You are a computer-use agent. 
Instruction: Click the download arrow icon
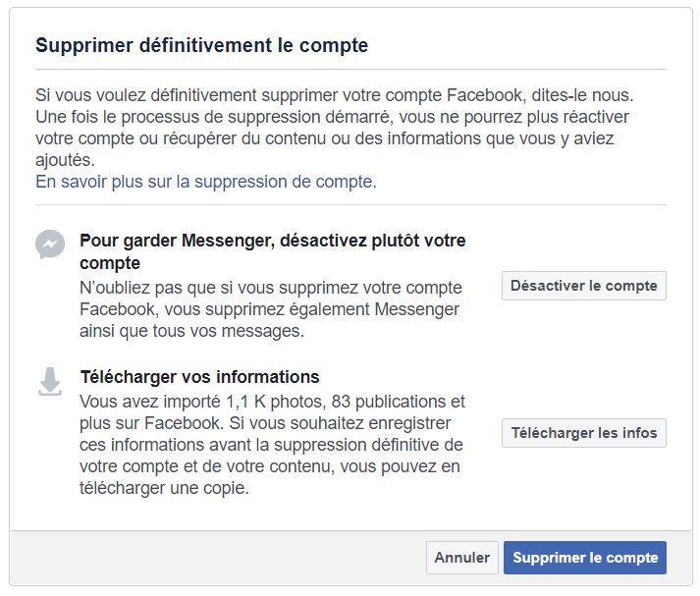[50, 382]
